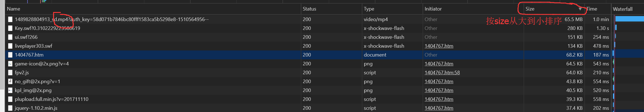Sort requests by the Name column
The width and height of the screenshot is (644, 112).
pos(153,9)
